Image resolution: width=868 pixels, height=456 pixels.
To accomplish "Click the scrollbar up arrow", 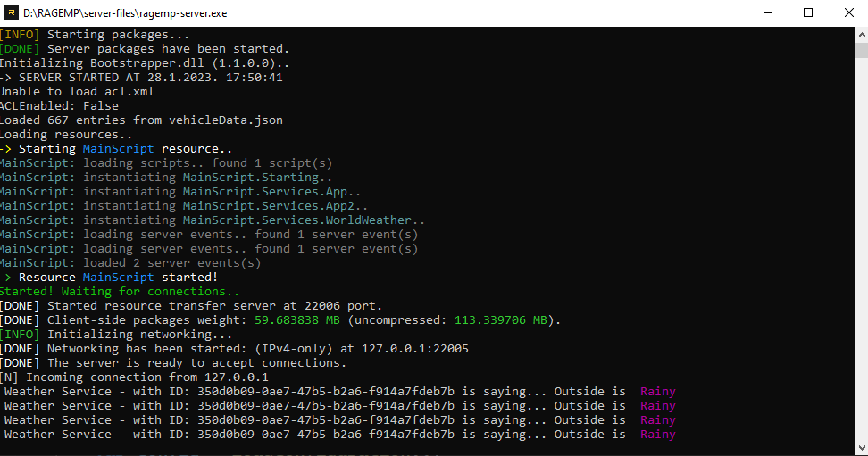I will tap(862, 34).
